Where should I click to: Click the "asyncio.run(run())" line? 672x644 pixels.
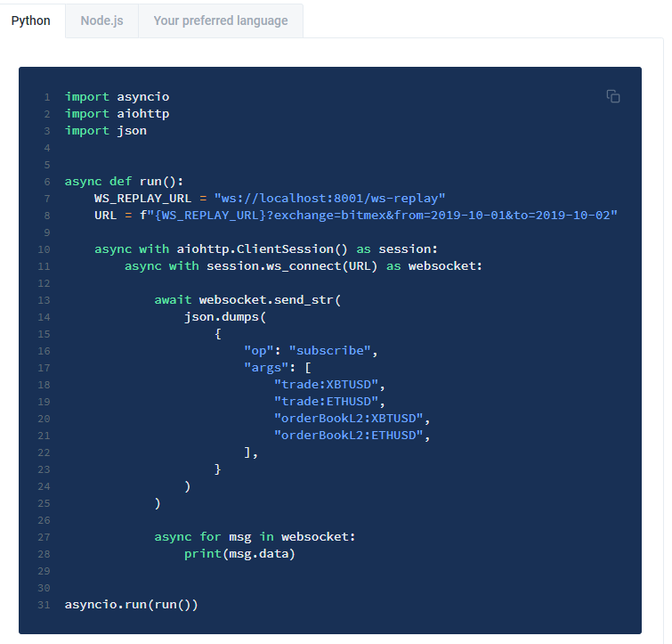point(131,605)
